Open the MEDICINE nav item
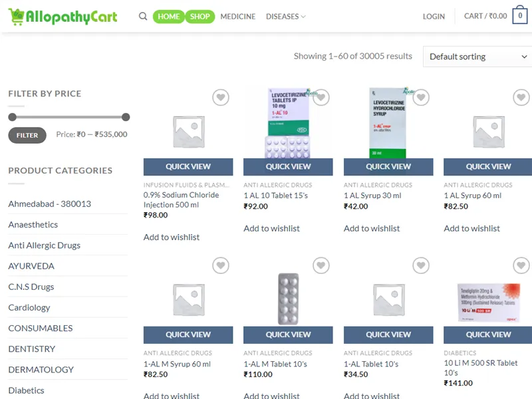Image resolution: width=532 pixels, height=399 pixels. coord(238,16)
